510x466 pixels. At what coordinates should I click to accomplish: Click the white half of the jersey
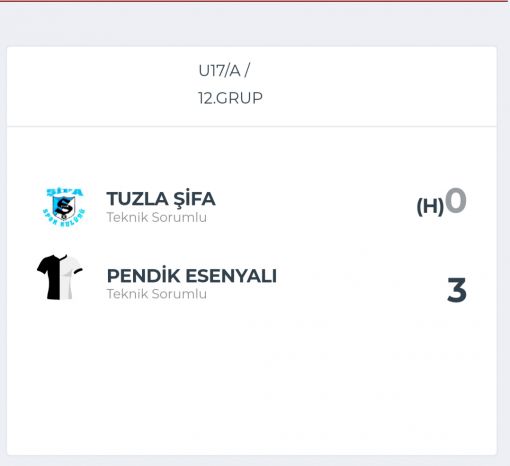pos(72,277)
